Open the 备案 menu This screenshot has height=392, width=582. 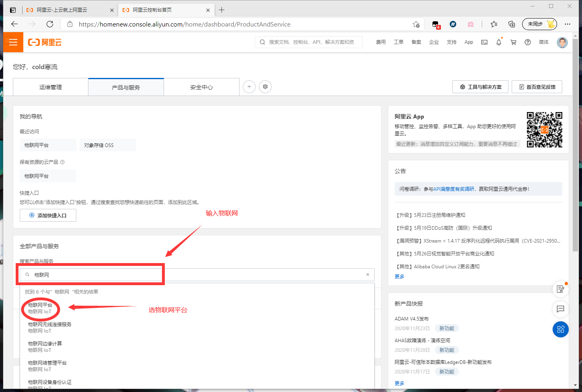(416, 42)
